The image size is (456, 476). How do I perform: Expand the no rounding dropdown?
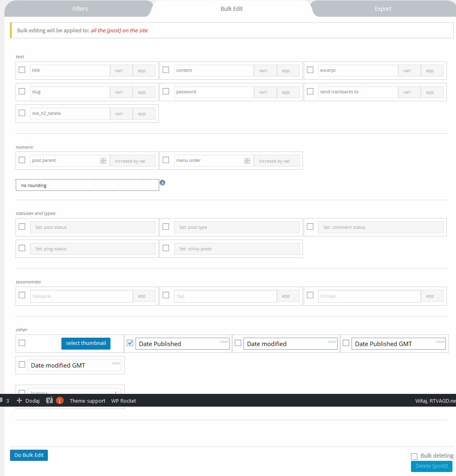tap(87, 185)
